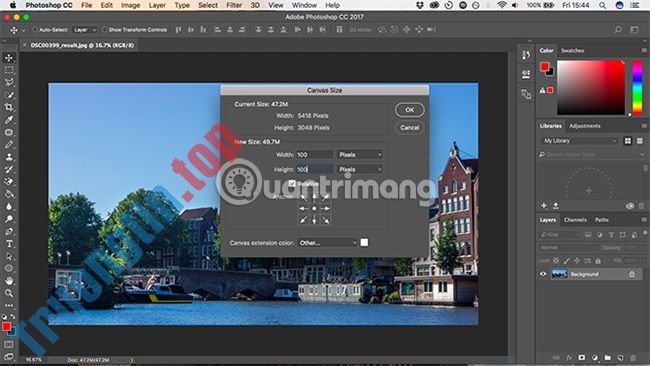Select the Blur droplet tool
This screenshot has width=650, height=366.
(x=9, y=206)
